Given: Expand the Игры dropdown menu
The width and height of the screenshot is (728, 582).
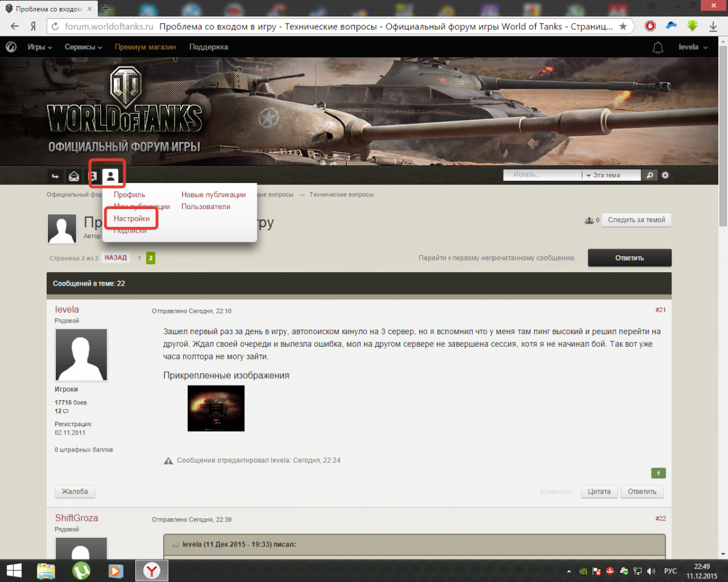Looking at the screenshot, I should [x=39, y=47].
